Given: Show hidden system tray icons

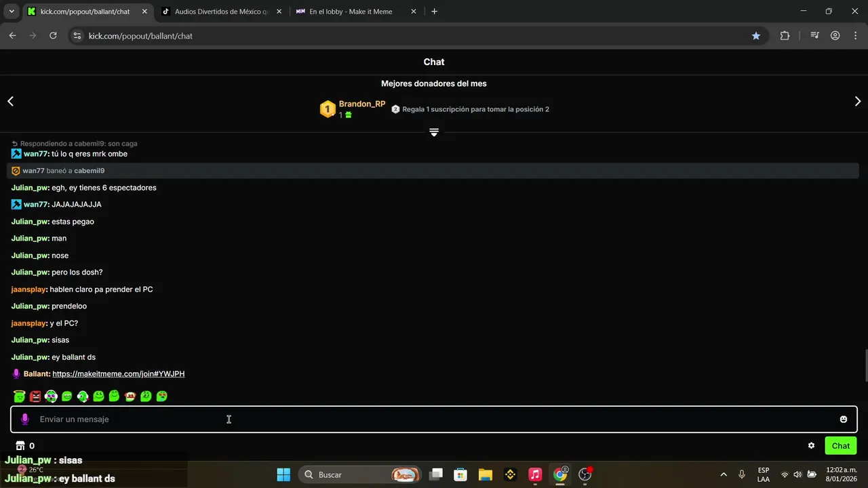Looking at the screenshot, I should click(x=724, y=474).
